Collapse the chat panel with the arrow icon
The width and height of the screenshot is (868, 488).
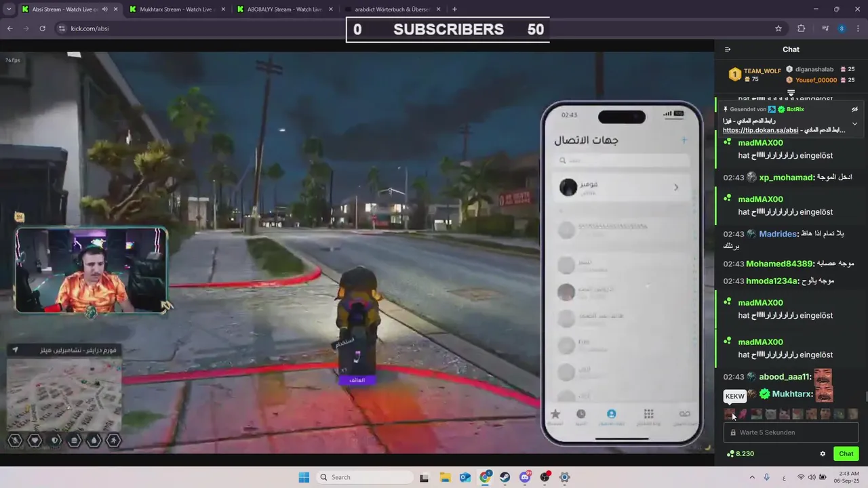click(728, 49)
